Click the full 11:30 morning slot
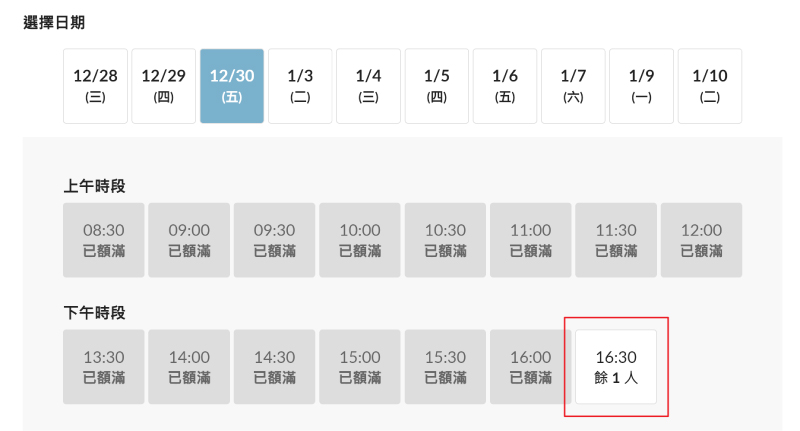This screenshot has height=431, width=800. click(x=616, y=240)
